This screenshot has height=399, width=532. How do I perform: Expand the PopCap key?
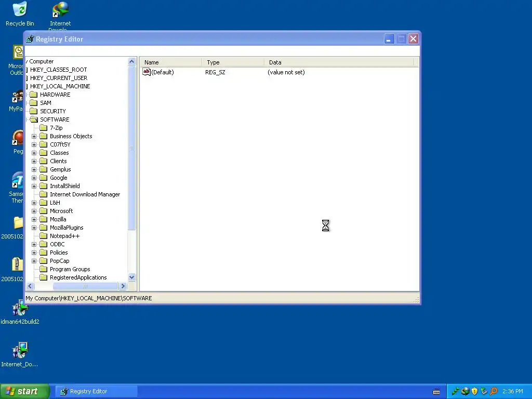[x=34, y=261]
